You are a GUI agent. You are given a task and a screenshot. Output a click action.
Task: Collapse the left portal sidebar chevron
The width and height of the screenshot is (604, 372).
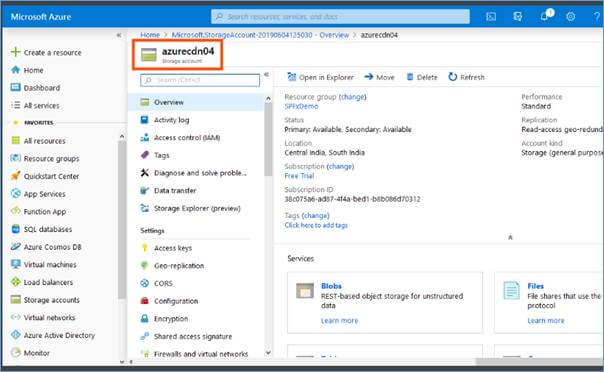click(x=119, y=35)
